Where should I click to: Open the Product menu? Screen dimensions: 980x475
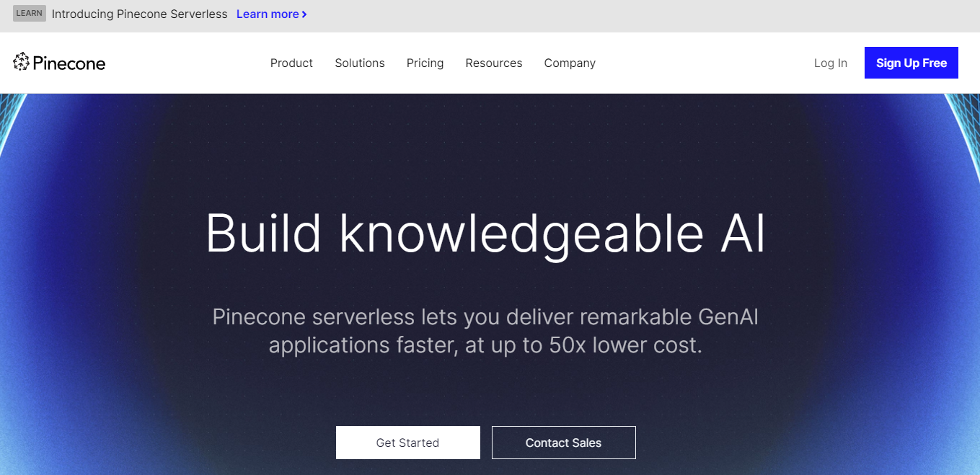coord(291,63)
